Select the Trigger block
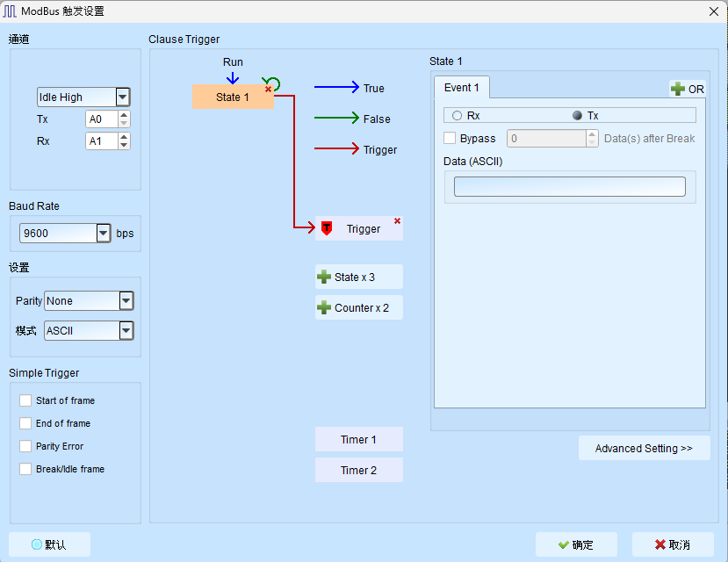The width and height of the screenshot is (728, 562). [359, 228]
